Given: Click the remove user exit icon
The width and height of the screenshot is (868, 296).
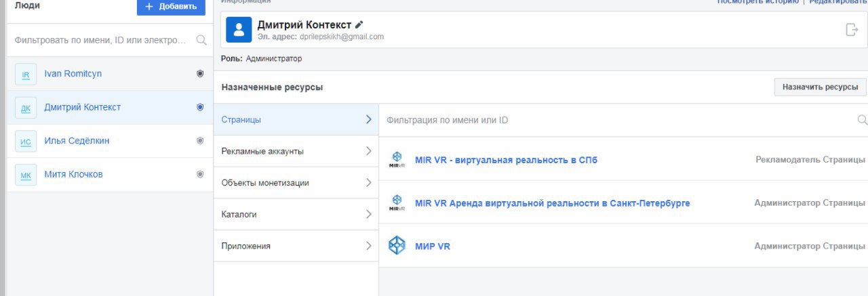Looking at the screenshot, I should 852,30.
